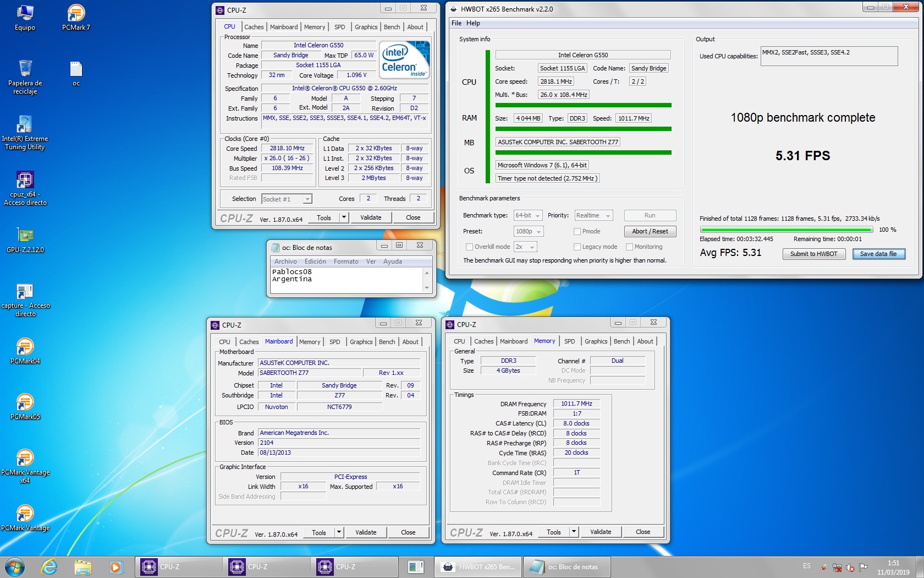The width and height of the screenshot is (924, 578).
Task: Open Priority Realtime dropdown
Action: (593, 215)
